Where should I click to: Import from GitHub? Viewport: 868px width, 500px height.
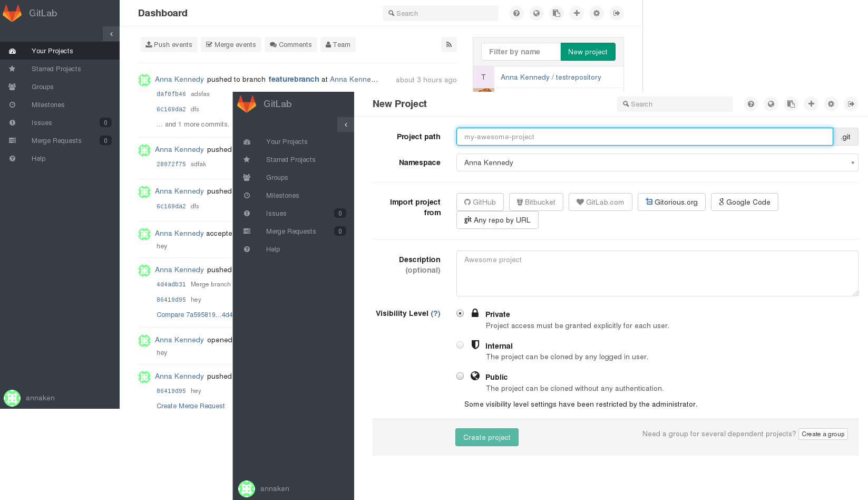[480, 202]
